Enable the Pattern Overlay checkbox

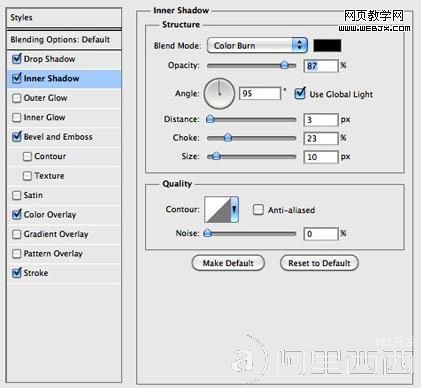click(x=17, y=254)
